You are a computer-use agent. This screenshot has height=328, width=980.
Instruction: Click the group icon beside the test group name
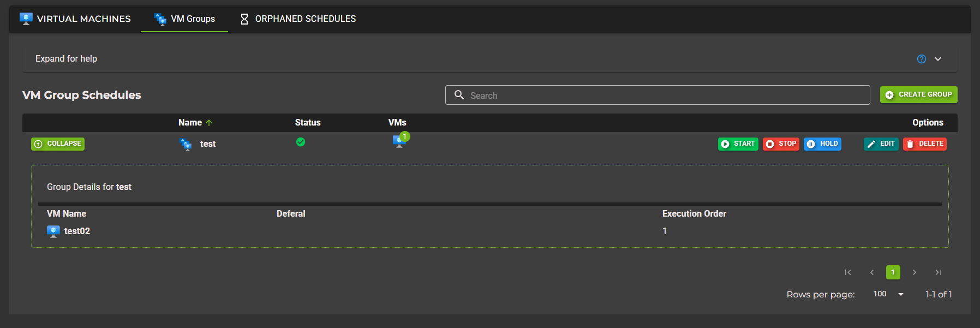[x=186, y=144]
